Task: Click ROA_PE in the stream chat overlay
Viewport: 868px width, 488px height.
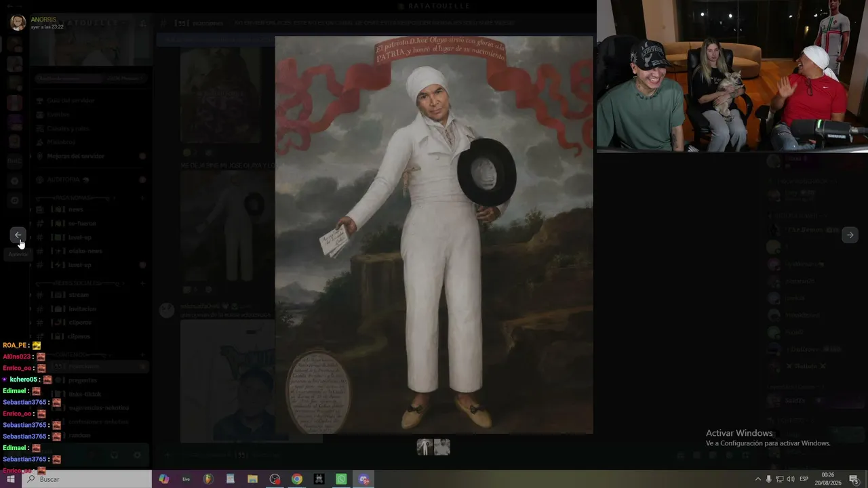Action: [14, 346]
